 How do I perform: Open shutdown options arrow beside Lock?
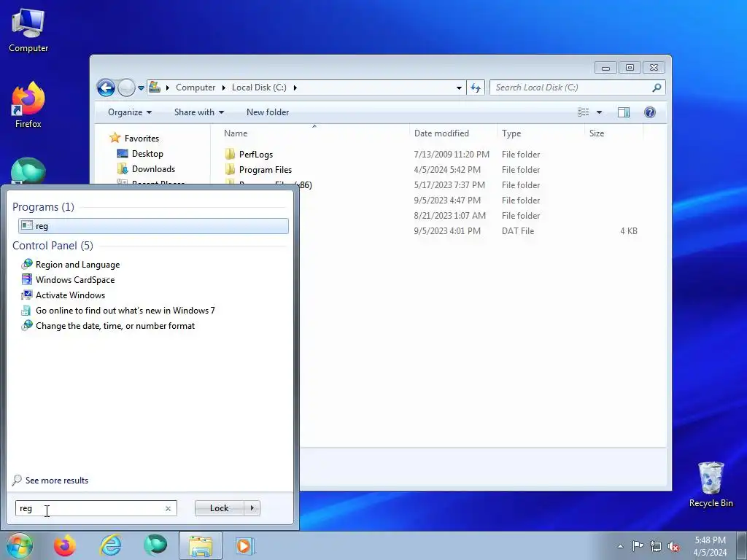[x=252, y=508]
